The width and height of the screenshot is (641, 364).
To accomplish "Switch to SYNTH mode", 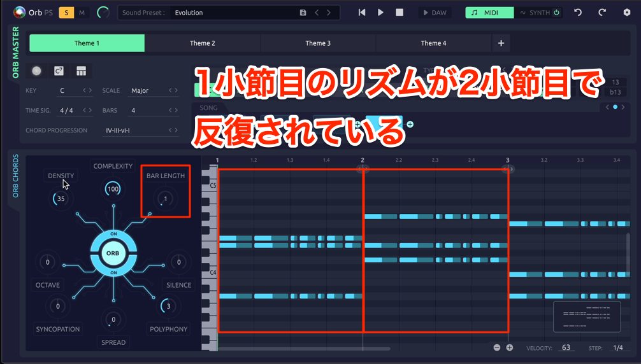I will tap(535, 13).
